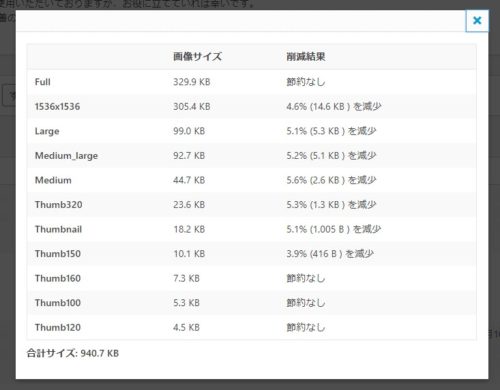The height and width of the screenshot is (390, 500).
Task: Click the 3.9% (416 B) reduction result
Action: 330,254
